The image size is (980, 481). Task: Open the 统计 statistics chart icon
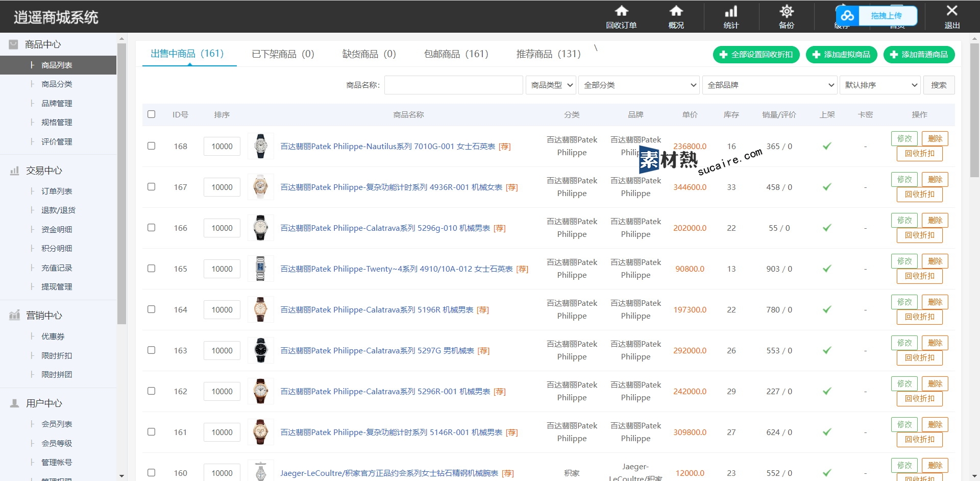click(x=731, y=11)
